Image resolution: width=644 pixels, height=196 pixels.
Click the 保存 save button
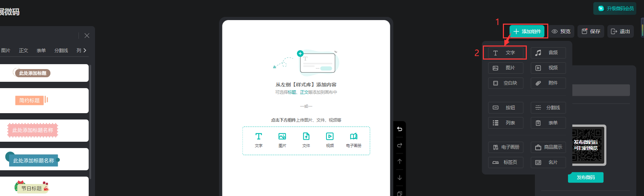[591, 31]
